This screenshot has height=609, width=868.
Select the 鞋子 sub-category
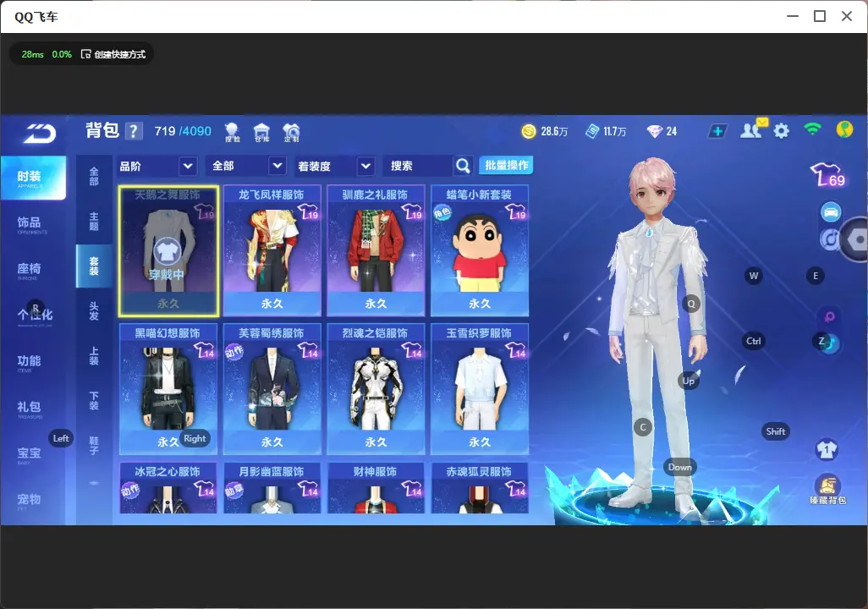click(x=94, y=445)
